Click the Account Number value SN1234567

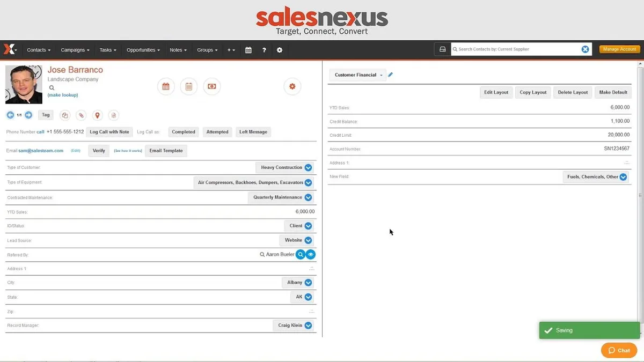[617, 149]
